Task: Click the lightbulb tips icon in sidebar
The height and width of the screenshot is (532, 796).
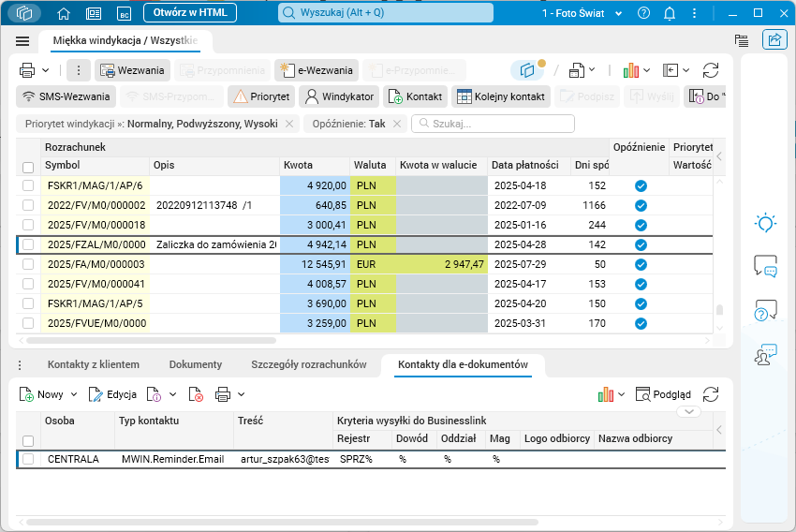Action: (765, 223)
